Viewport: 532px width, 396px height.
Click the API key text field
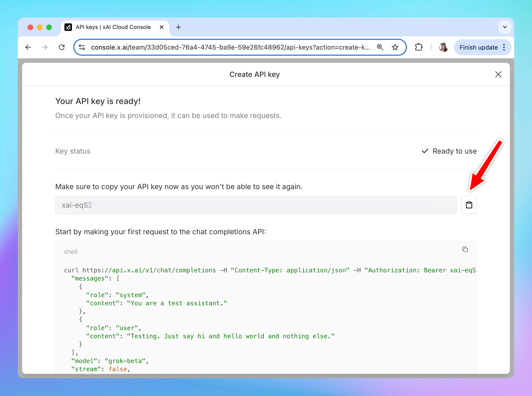point(256,205)
